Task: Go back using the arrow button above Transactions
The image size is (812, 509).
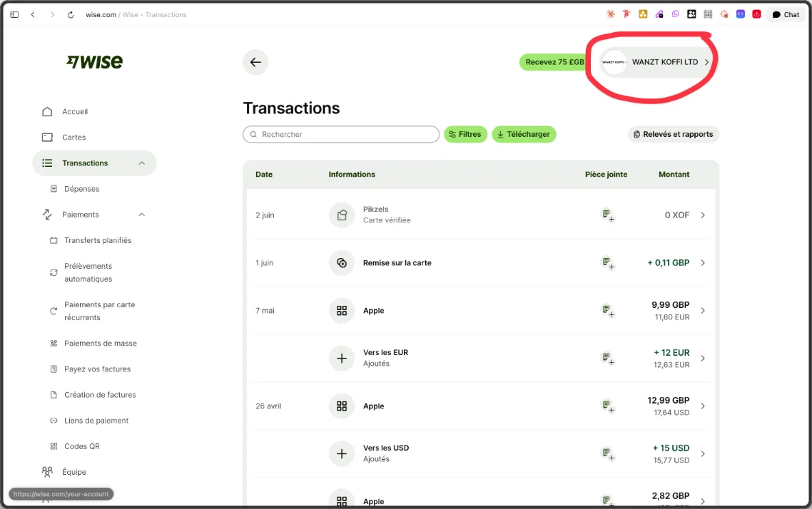Action: tap(255, 62)
